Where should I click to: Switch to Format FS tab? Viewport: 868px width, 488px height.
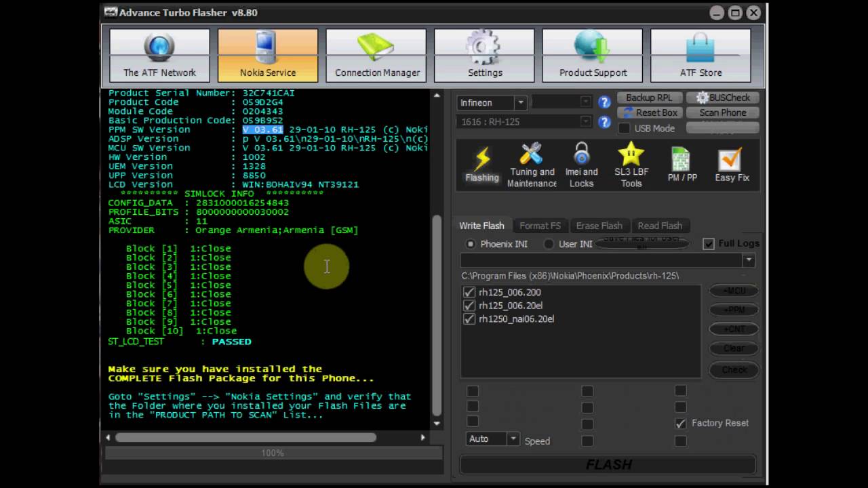click(x=540, y=226)
